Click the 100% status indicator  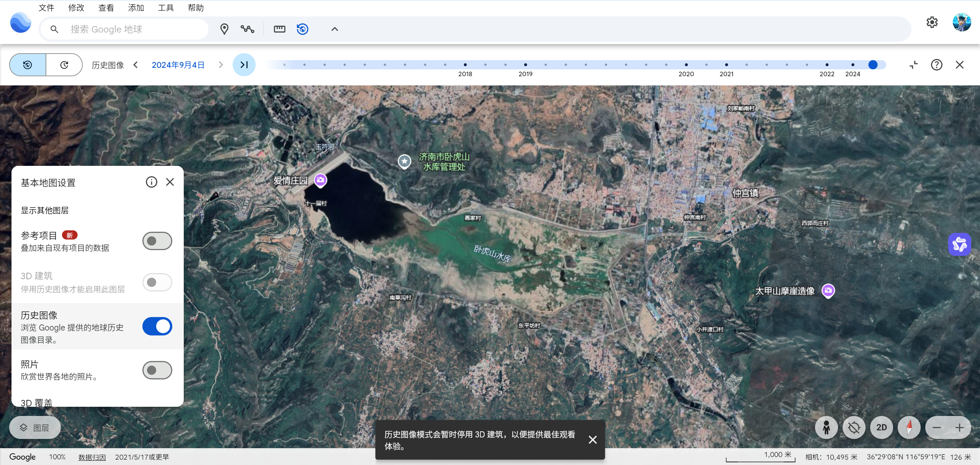[x=57, y=457]
